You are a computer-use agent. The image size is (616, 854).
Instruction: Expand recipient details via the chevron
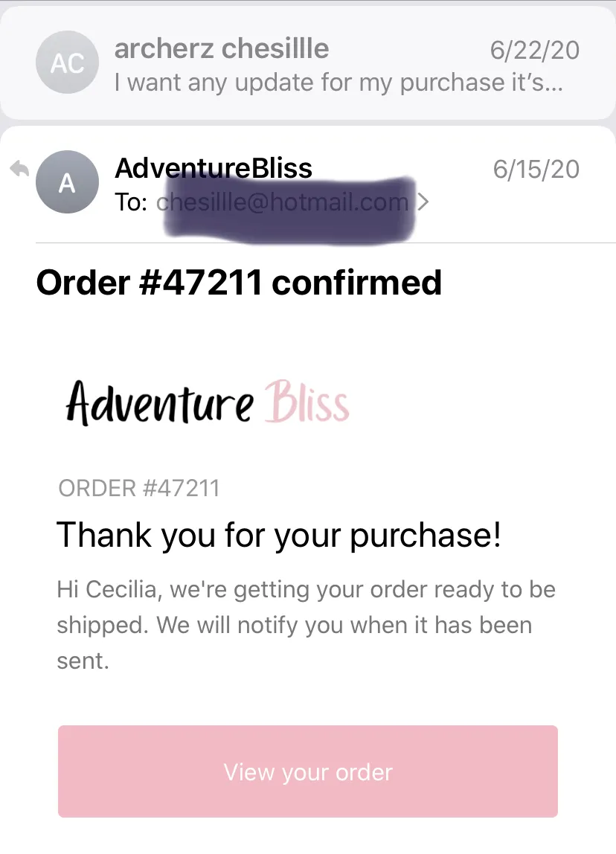(423, 202)
